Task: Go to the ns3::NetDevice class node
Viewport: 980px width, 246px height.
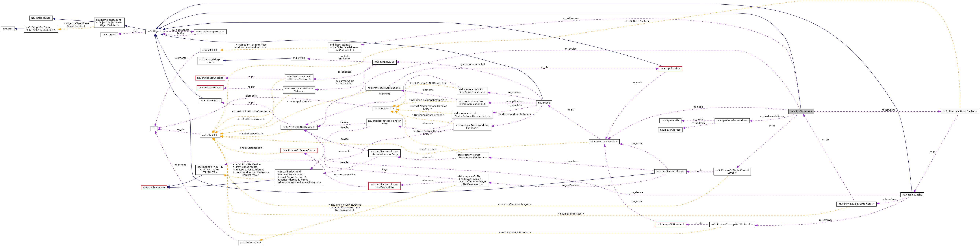Action: tap(210, 101)
